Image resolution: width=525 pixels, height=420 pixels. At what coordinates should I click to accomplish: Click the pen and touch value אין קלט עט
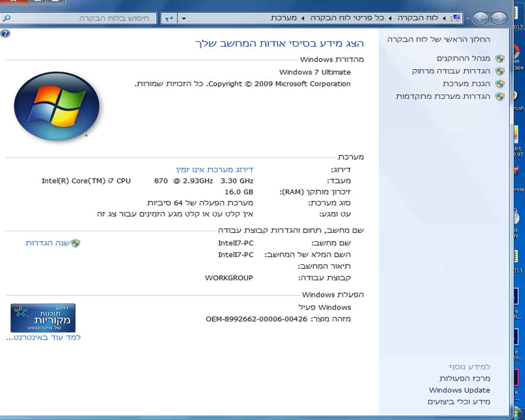pos(175,214)
